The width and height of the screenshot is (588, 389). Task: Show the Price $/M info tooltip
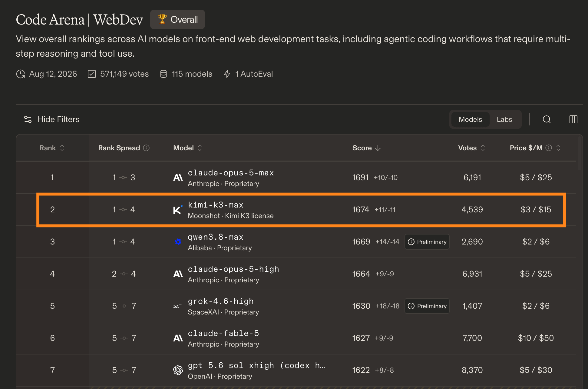pyautogui.click(x=549, y=148)
